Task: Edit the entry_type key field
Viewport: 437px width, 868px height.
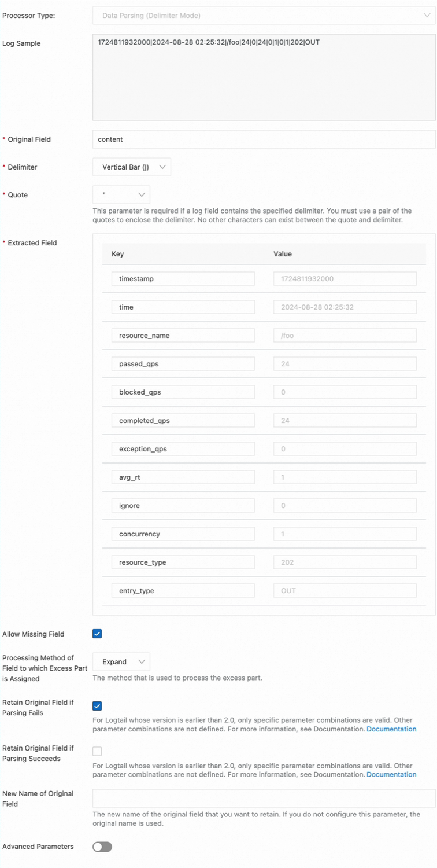Action: click(183, 591)
